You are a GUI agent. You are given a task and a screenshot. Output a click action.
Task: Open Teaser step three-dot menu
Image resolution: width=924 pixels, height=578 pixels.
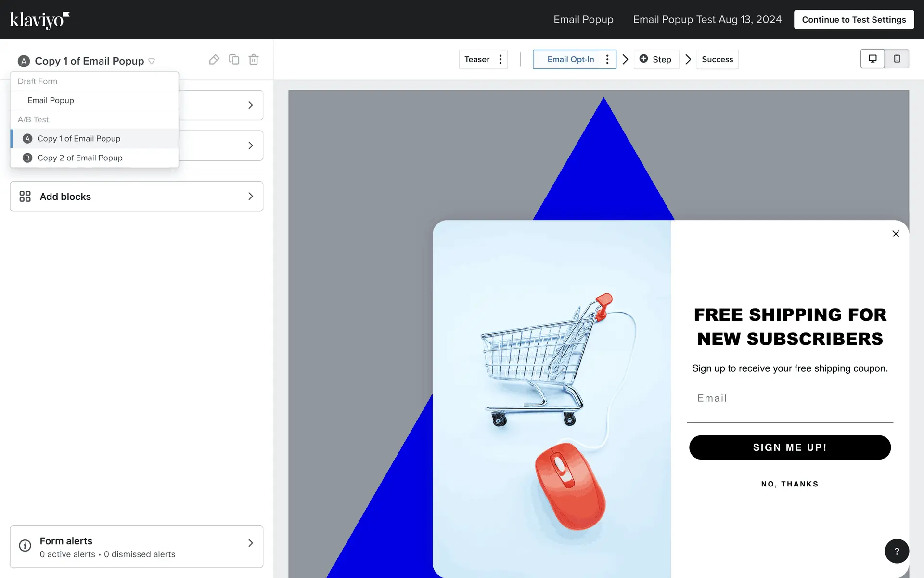click(500, 59)
